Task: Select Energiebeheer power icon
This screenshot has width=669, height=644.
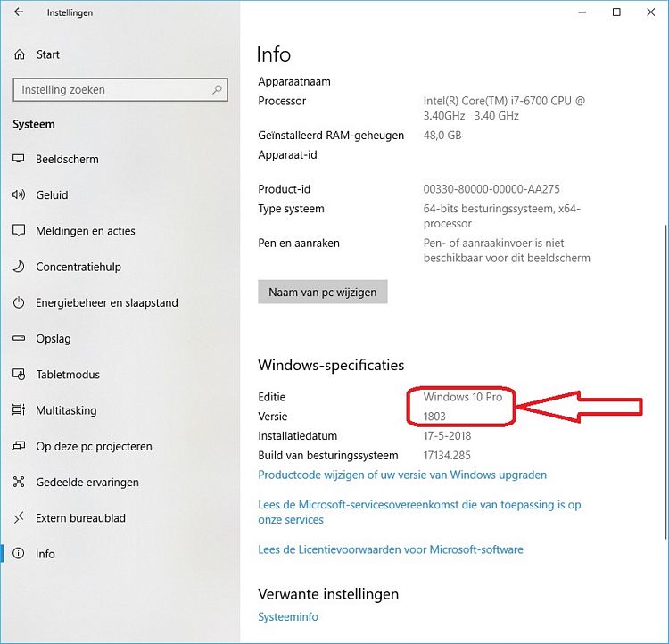Action: (19, 302)
